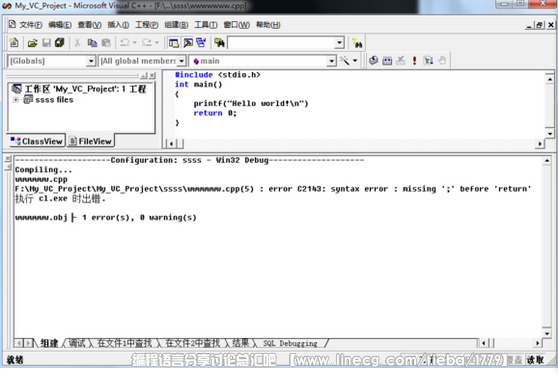Select the 组建 output tab
The width and height of the screenshot is (558, 377).
[49, 343]
